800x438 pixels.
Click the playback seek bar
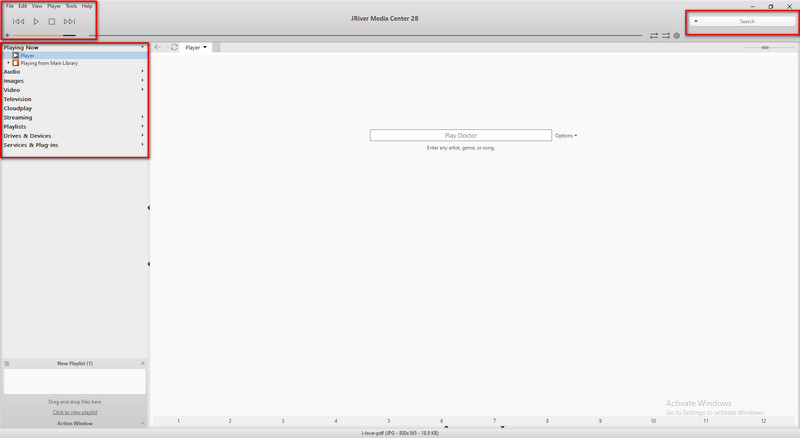click(366, 35)
